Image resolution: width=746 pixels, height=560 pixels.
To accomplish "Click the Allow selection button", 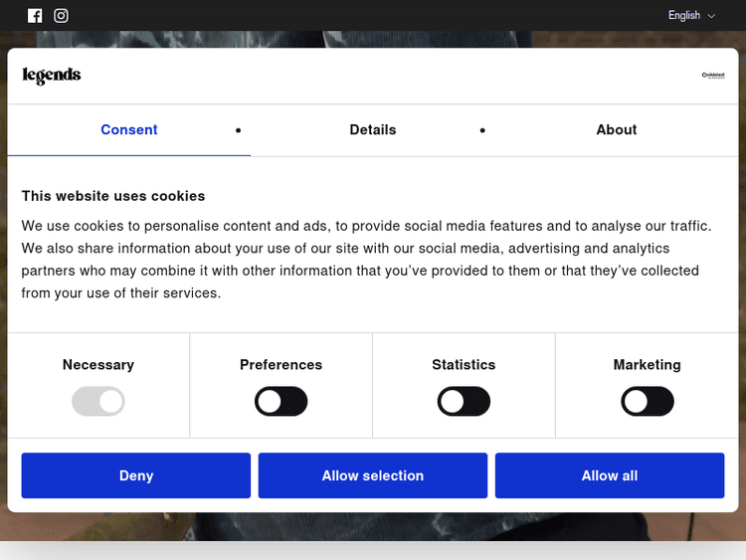I will [x=373, y=475].
